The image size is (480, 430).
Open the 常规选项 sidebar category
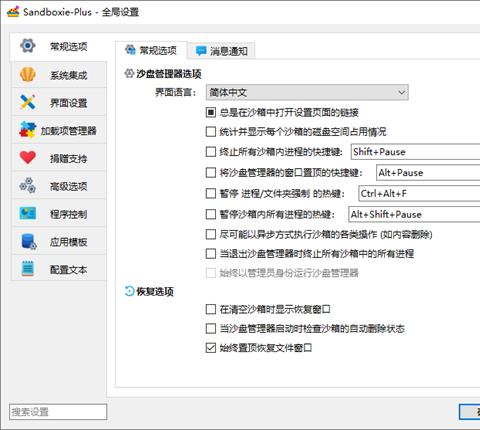click(x=59, y=47)
